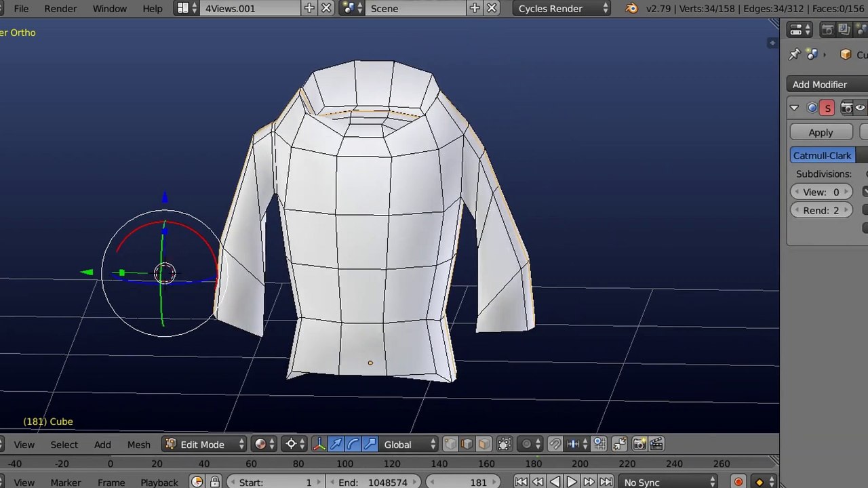Select vertex select mode icon
The height and width of the screenshot is (488, 868).
450,445
